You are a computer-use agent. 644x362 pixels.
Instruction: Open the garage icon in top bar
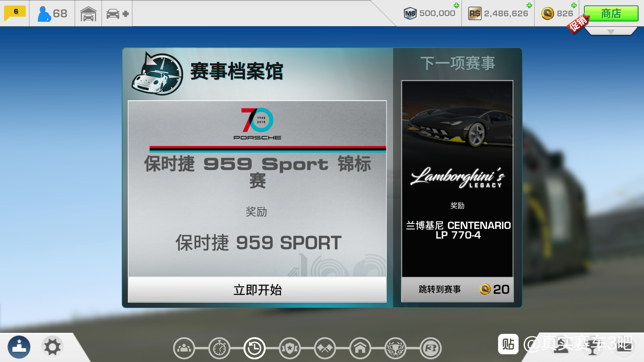(x=88, y=14)
